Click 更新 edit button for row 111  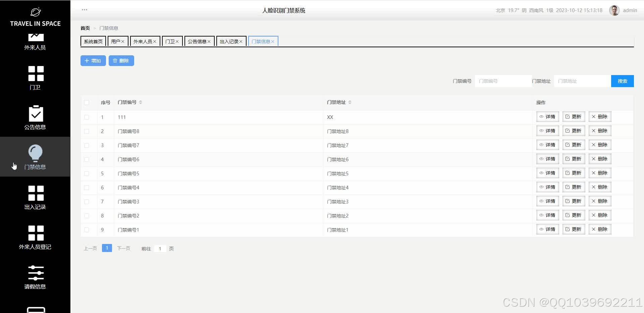[574, 117]
